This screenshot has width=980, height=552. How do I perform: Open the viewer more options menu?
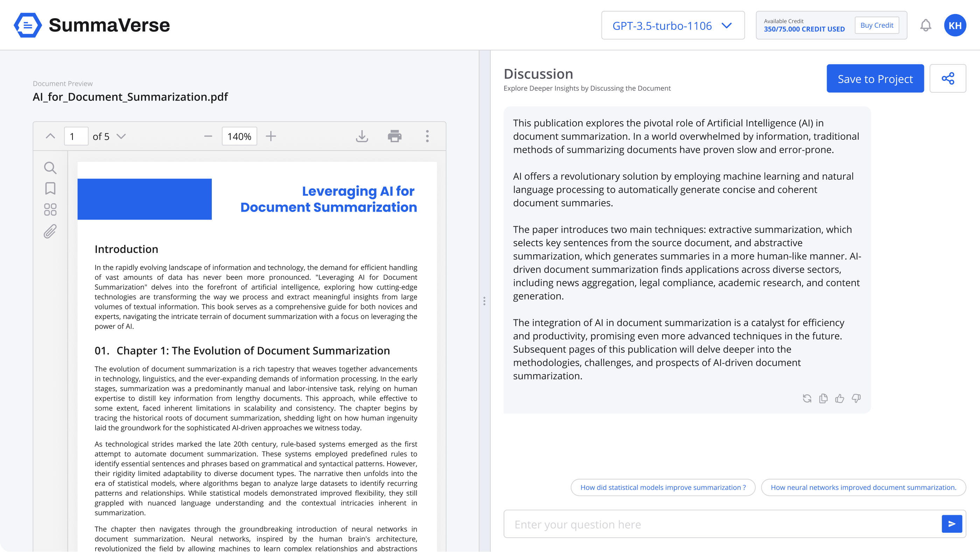point(427,136)
